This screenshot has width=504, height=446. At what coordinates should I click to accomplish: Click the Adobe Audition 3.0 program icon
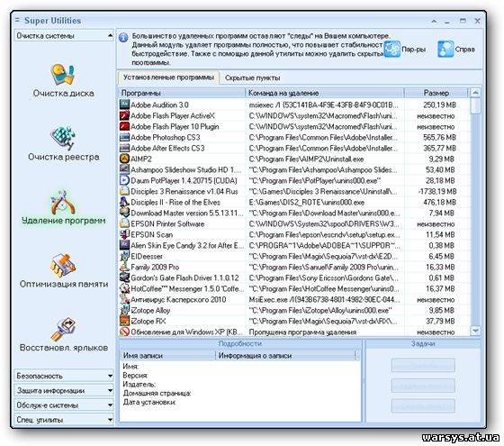[124, 105]
